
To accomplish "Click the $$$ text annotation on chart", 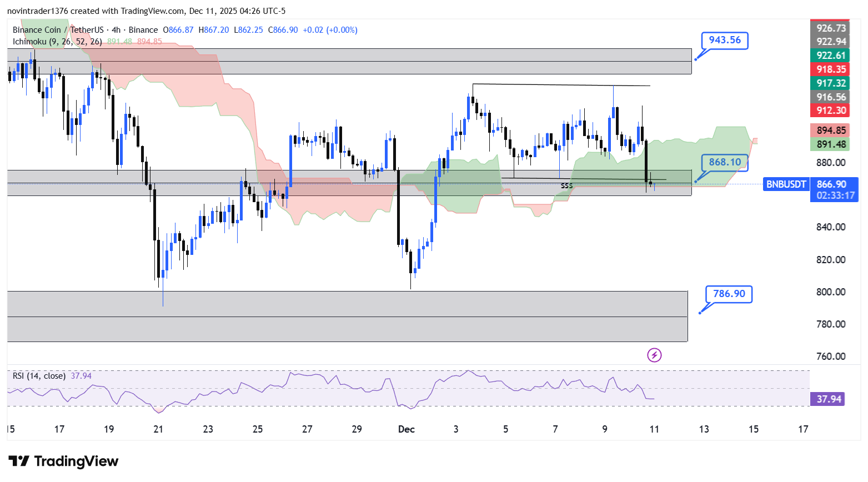I will pyautogui.click(x=566, y=186).
